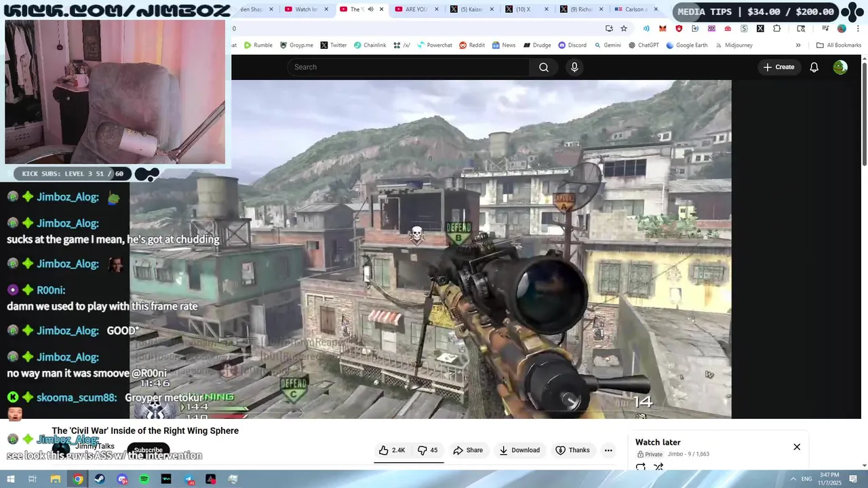Subscribe to the JimmyTalks channel
Screen dimensions: 868x488
click(148, 450)
